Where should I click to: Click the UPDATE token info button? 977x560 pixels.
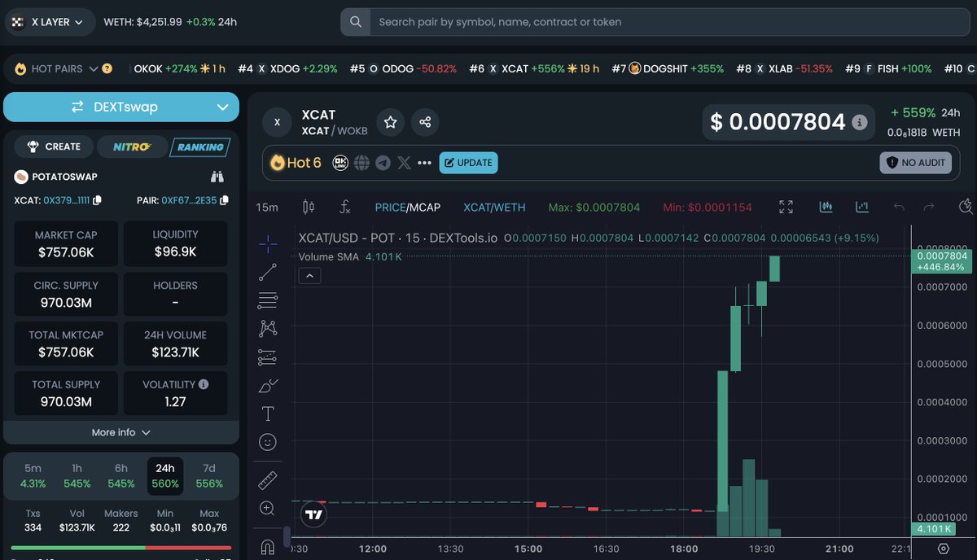(x=469, y=163)
